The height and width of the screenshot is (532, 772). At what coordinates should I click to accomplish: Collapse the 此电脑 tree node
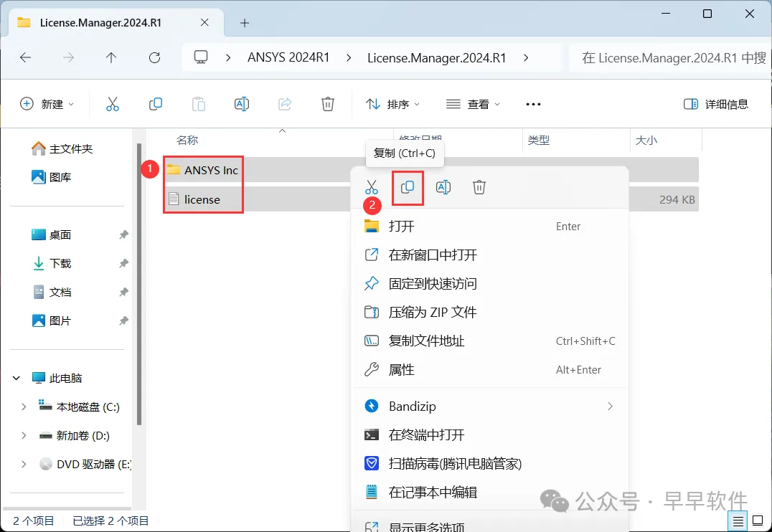click(x=17, y=378)
